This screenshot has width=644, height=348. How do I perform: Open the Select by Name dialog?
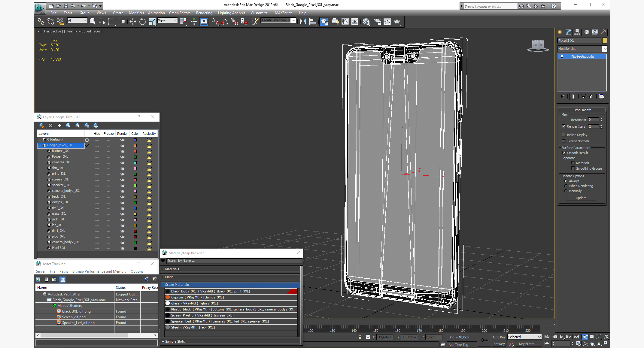click(102, 21)
